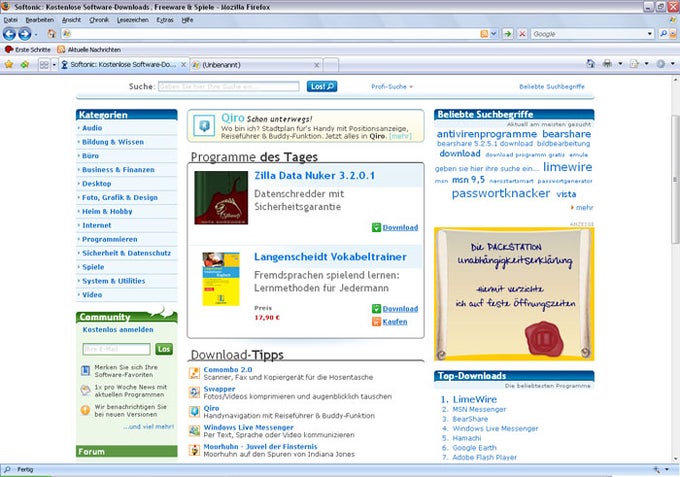Open LimeWire in the Top-Downloads list
This screenshot has height=477, width=680.
coord(474,399)
